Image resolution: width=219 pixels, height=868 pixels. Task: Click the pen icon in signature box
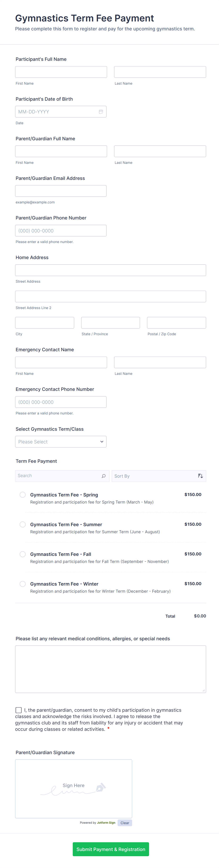[101, 787]
